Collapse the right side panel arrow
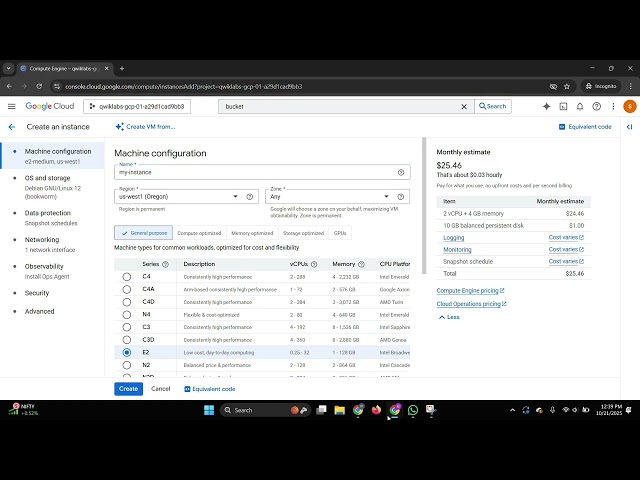This screenshot has height=480, width=640. 629,127
